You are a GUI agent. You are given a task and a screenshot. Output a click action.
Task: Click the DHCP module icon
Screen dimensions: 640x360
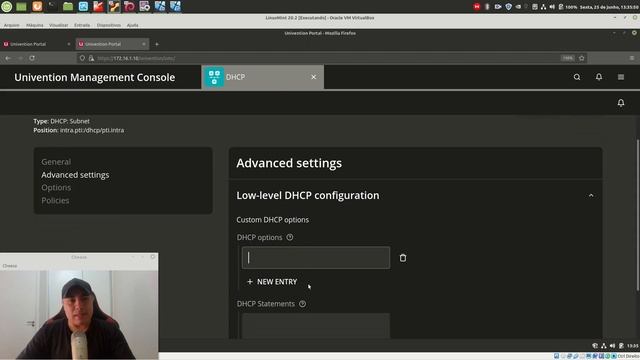pos(214,77)
